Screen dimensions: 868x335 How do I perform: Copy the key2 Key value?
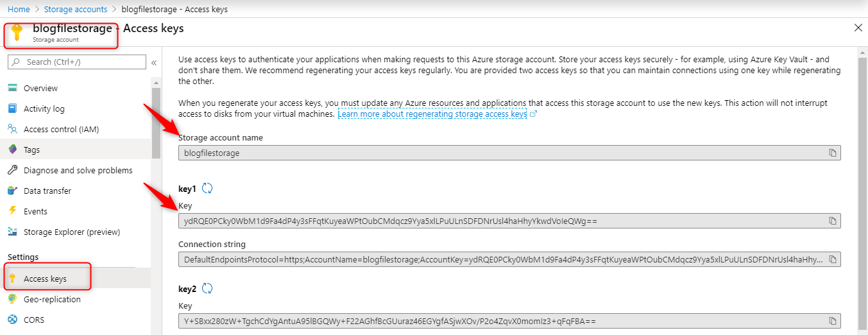(832, 321)
